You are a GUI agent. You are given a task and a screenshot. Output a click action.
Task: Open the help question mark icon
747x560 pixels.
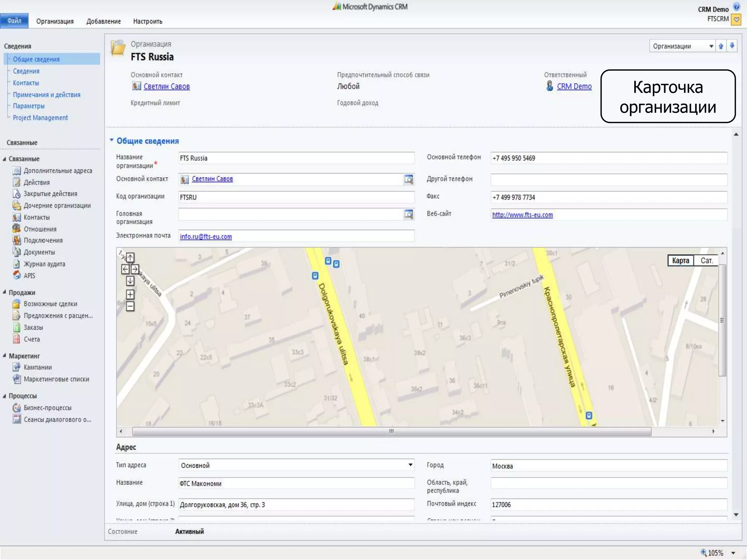tap(736, 7)
